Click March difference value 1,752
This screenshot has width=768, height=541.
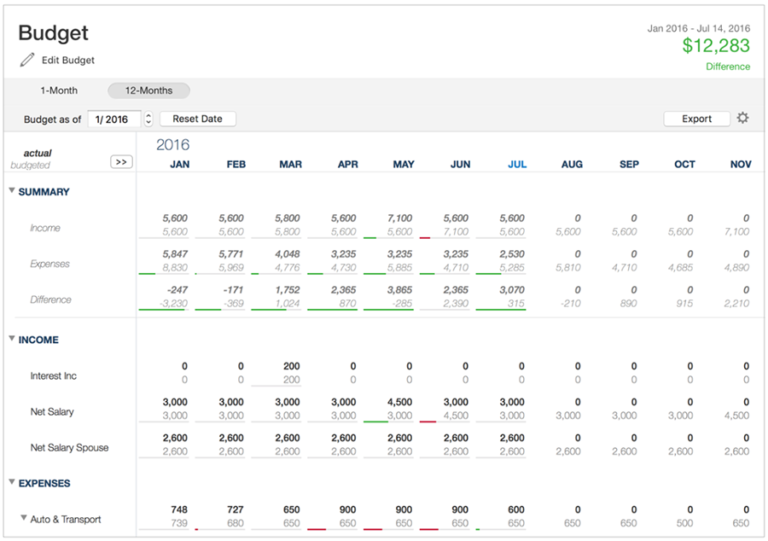click(x=287, y=290)
